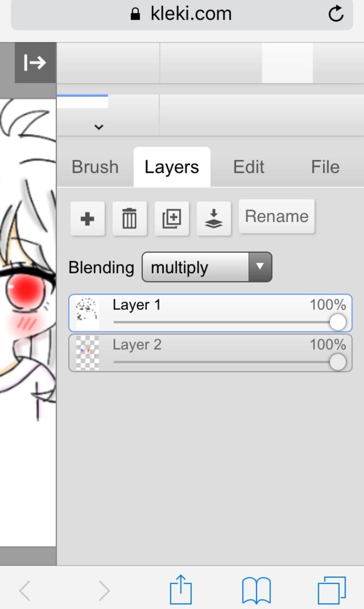Open the Safari share sheet icon
The height and width of the screenshot is (609, 364).
click(181, 589)
